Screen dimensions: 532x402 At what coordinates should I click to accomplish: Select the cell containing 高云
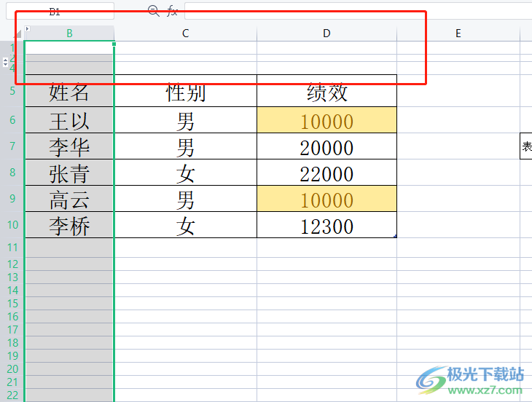pos(69,199)
